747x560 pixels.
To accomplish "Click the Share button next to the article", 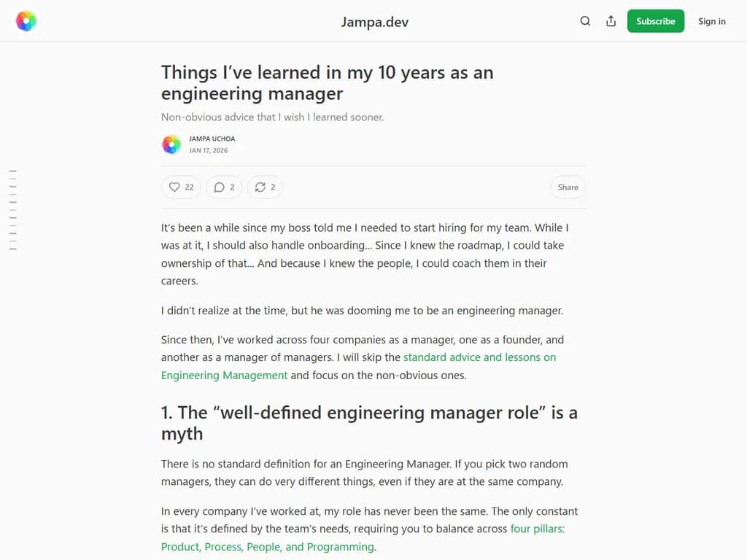I will pyautogui.click(x=568, y=187).
